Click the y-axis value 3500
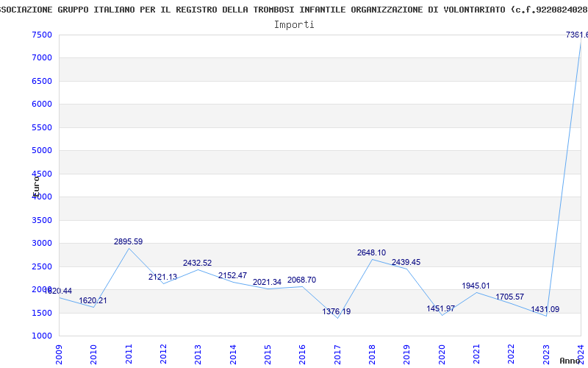This screenshot has width=588, height=368. click(x=42, y=220)
